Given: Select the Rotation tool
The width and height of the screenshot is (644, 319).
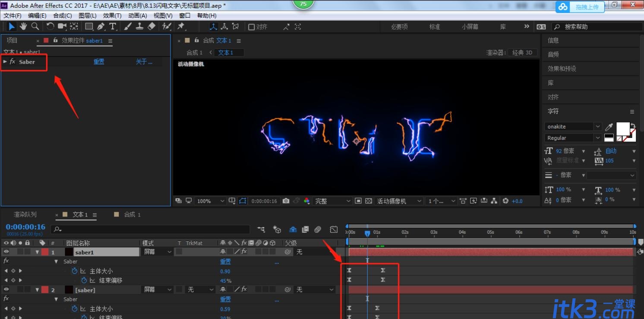Looking at the screenshot, I should point(50,26).
